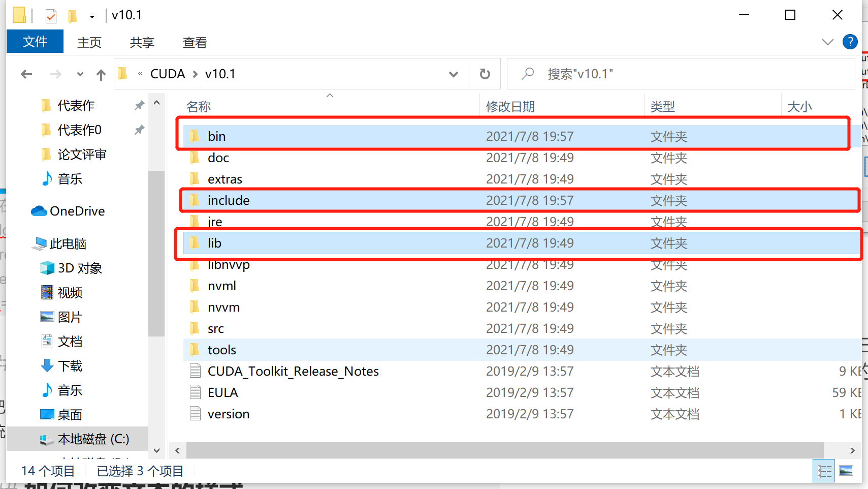This screenshot has width=868, height=489.
Task: Select the tools folder icon
Action: (x=195, y=350)
